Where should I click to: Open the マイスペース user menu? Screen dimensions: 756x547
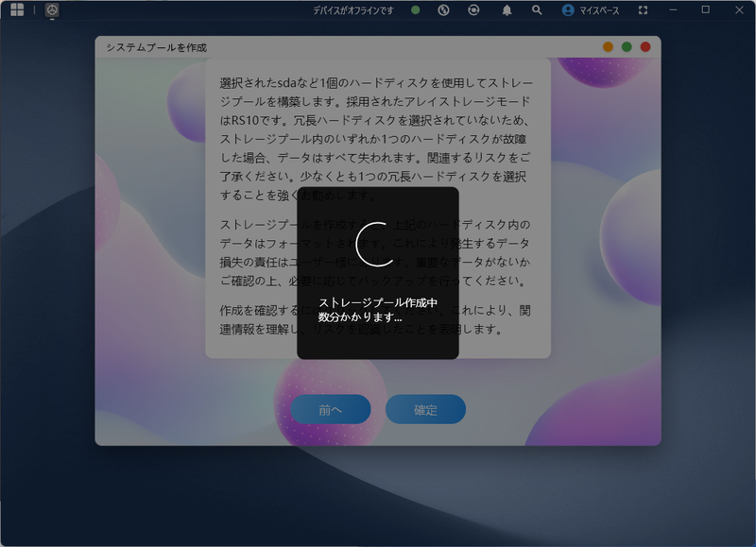(597, 9)
